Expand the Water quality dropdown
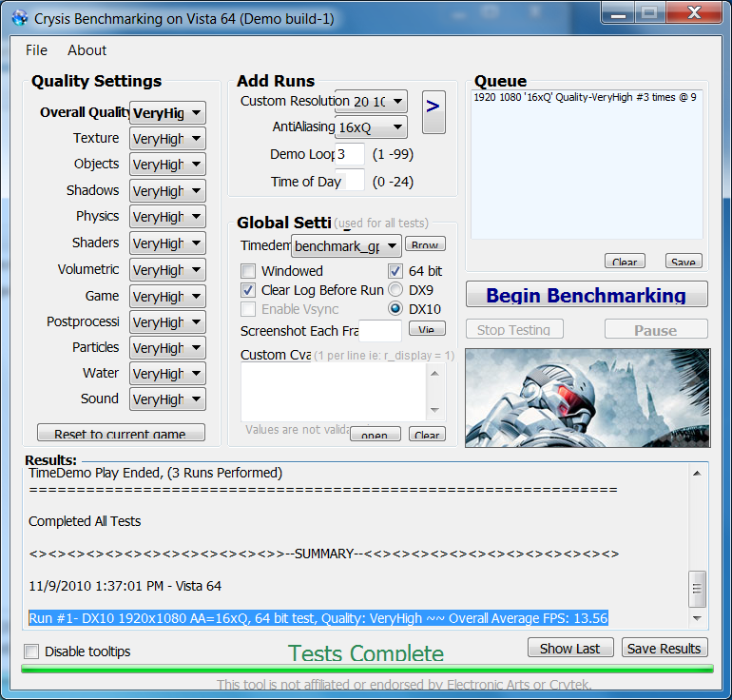This screenshot has width=732, height=700. tap(167, 374)
